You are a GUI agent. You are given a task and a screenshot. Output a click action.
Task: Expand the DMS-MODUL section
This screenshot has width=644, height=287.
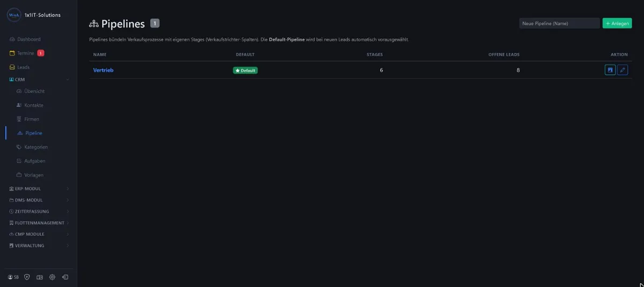click(x=39, y=200)
